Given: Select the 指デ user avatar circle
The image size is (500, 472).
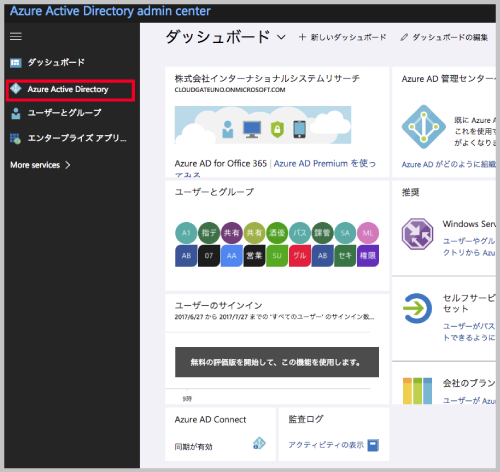Looking at the screenshot, I should tap(209, 233).
